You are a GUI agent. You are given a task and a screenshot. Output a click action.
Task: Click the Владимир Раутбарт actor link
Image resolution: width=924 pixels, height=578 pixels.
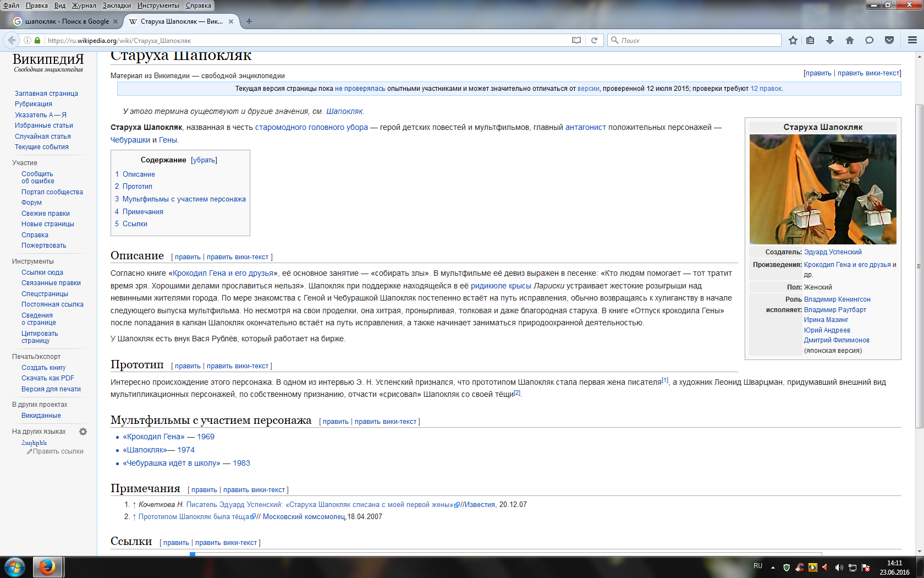pyautogui.click(x=835, y=310)
